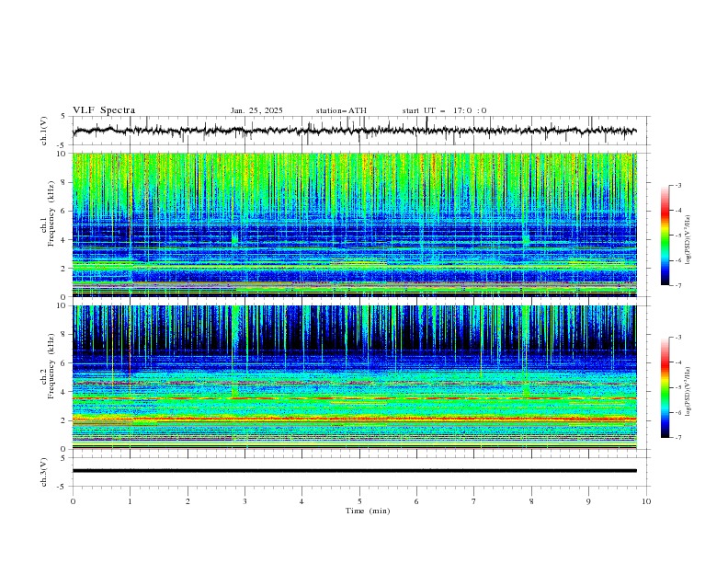728x563 pixels.
Task: Click time axis tick label "5"
Action: (359, 501)
